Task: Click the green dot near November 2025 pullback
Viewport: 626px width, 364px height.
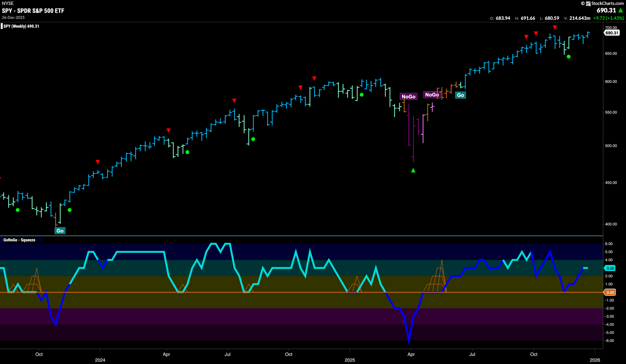Action: tap(569, 57)
